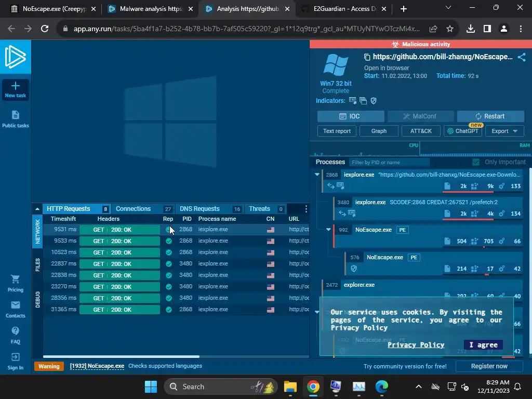Click the ANY.RUN logo icon
532x399 pixels.
15,57
